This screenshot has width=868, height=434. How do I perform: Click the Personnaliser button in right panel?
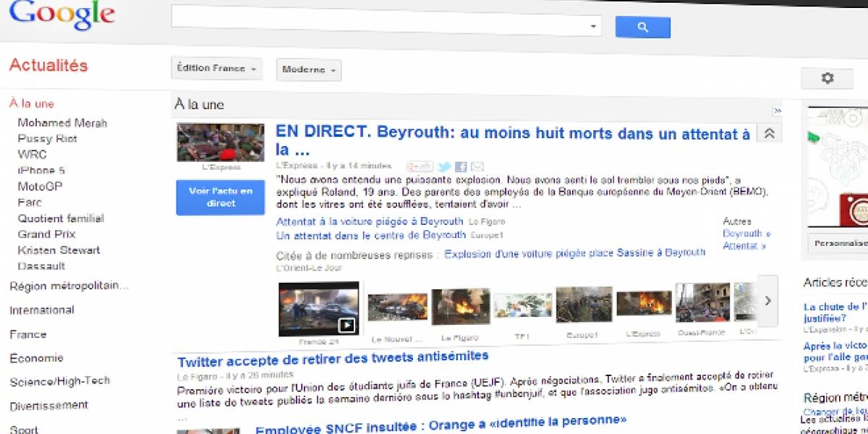pos(839,244)
